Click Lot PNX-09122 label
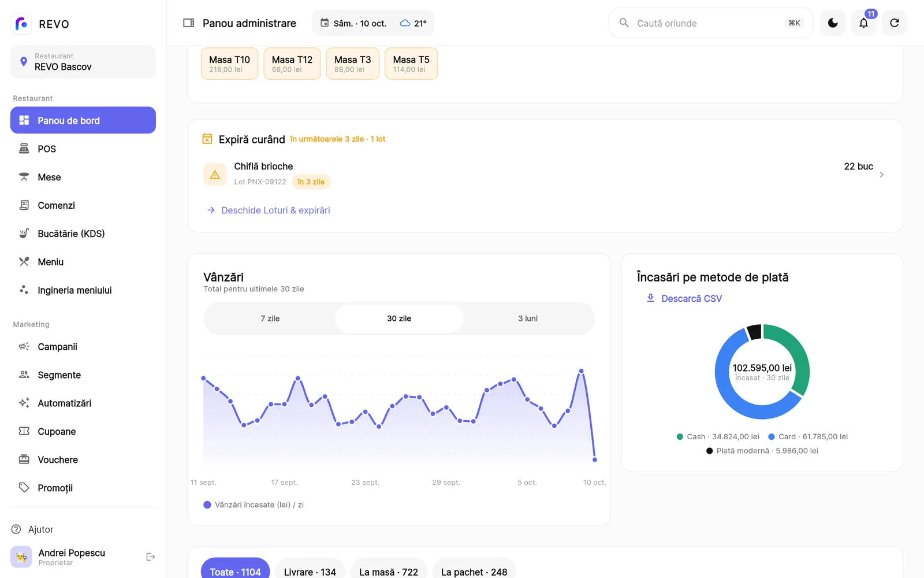Screen dimensions: 924x578 (x=260, y=182)
